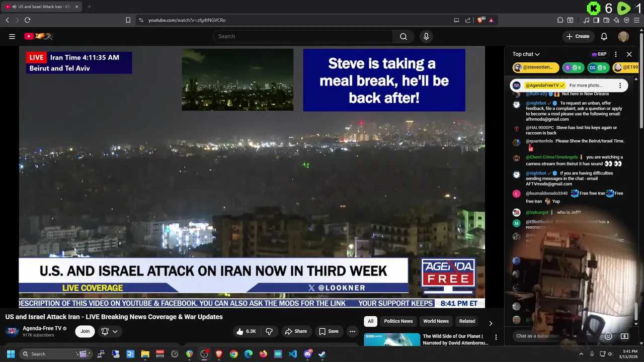Open the pinned message options menu
644x362 pixels.
point(620,85)
